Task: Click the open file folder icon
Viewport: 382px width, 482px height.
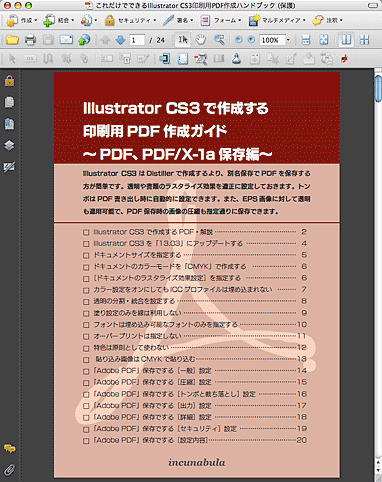Action: 12,40
